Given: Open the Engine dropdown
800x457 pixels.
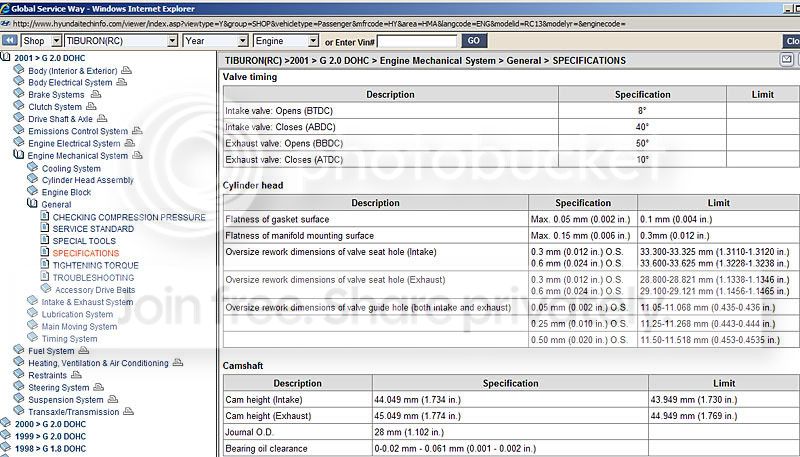Looking at the screenshot, I should [x=285, y=41].
